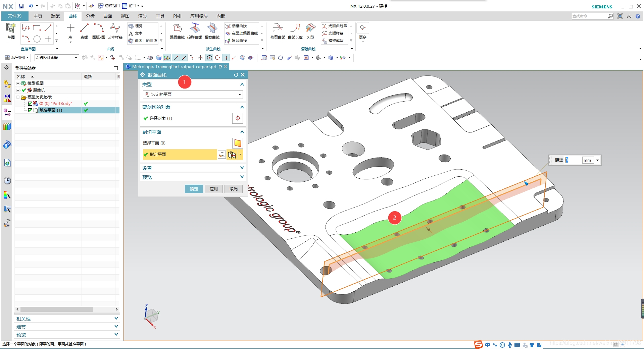Open the plane type dropdown arrow
The height and width of the screenshot is (349, 644).
point(240,155)
